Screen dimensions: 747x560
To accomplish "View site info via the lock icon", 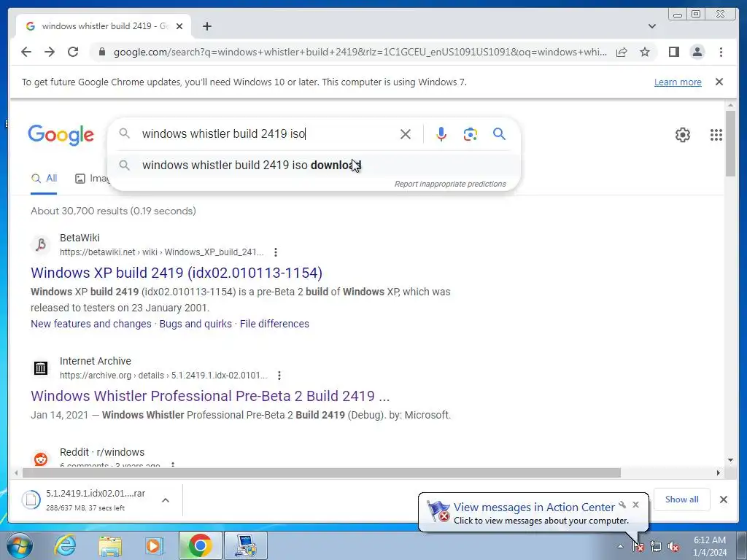I will (x=101, y=52).
